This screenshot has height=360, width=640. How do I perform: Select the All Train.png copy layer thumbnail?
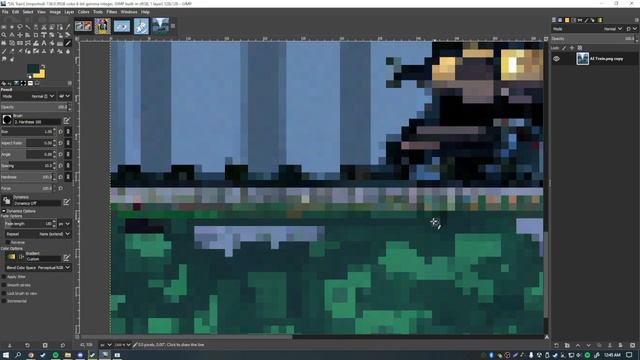pyautogui.click(x=582, y=59)
